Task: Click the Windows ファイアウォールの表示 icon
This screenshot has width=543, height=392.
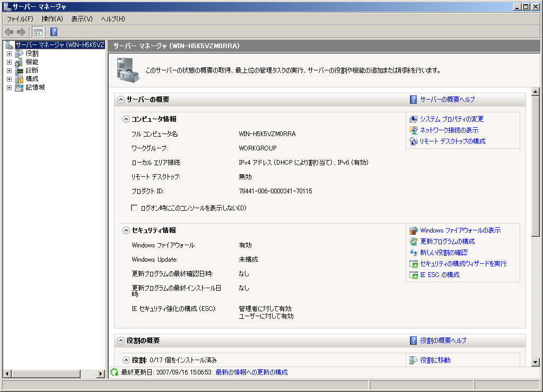Action: (x=414, y=230)
